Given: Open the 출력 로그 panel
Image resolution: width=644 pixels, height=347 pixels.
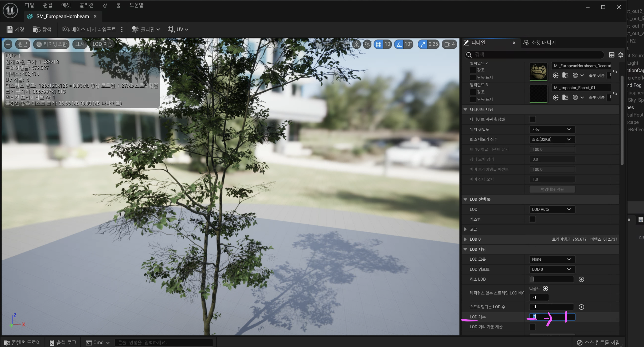Looking at the screenshot, I should click(63, 343).
